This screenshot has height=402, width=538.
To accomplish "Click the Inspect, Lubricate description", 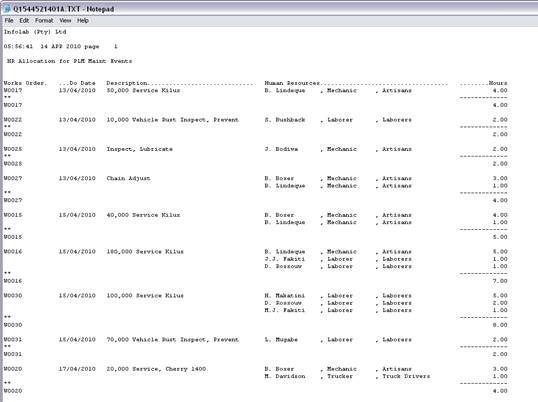I will [x=139, y=149].
